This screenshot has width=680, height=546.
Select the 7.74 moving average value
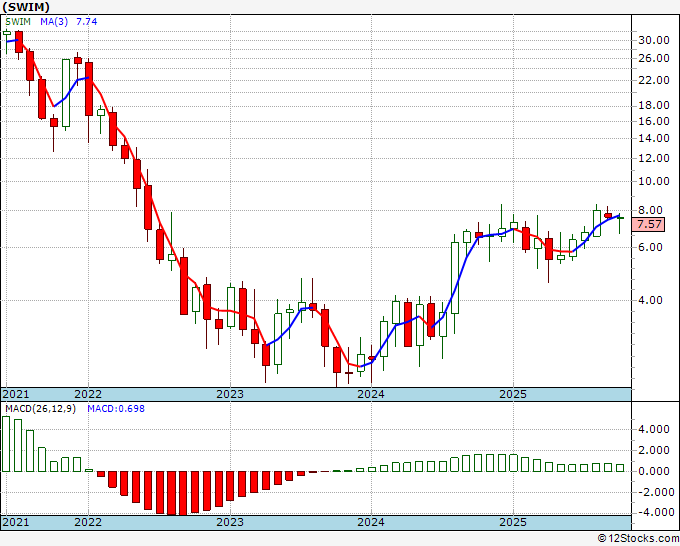point(87,22)
